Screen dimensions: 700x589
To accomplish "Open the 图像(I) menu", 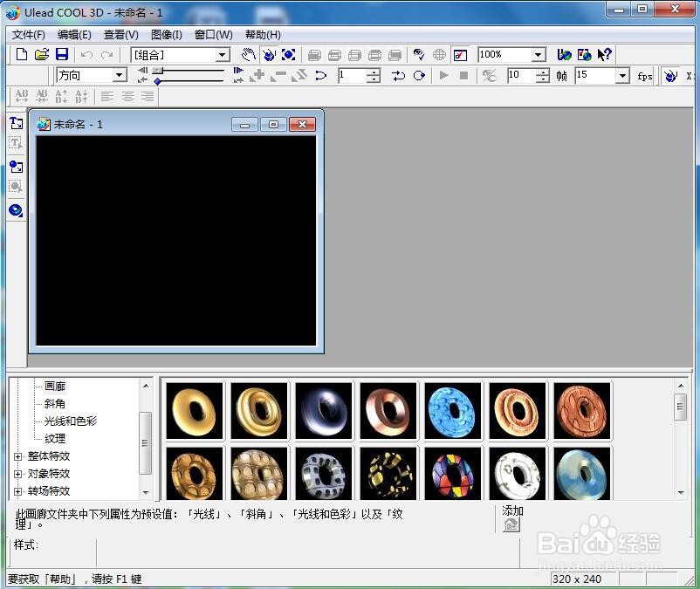I will (167, 35).
